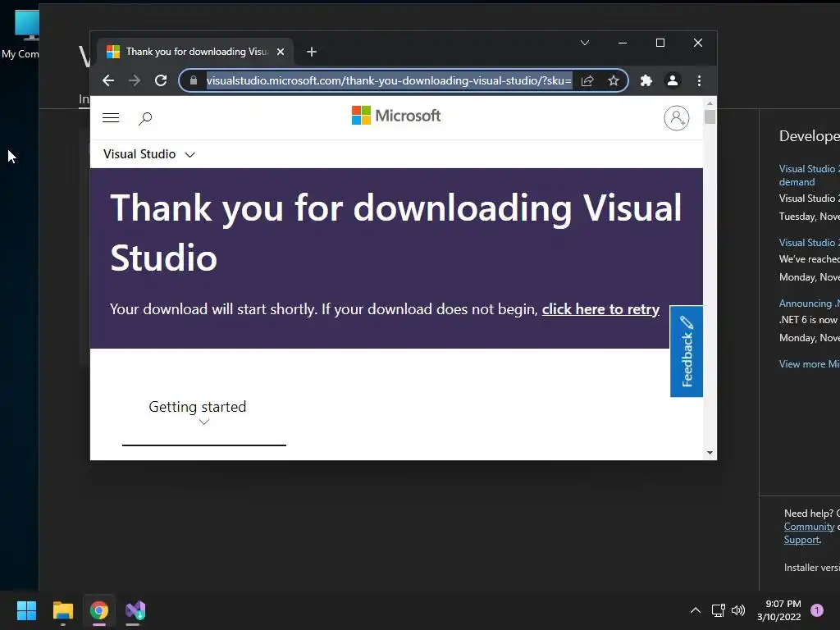
Task: Click the volume speaker tray icon
Action: 738,610
